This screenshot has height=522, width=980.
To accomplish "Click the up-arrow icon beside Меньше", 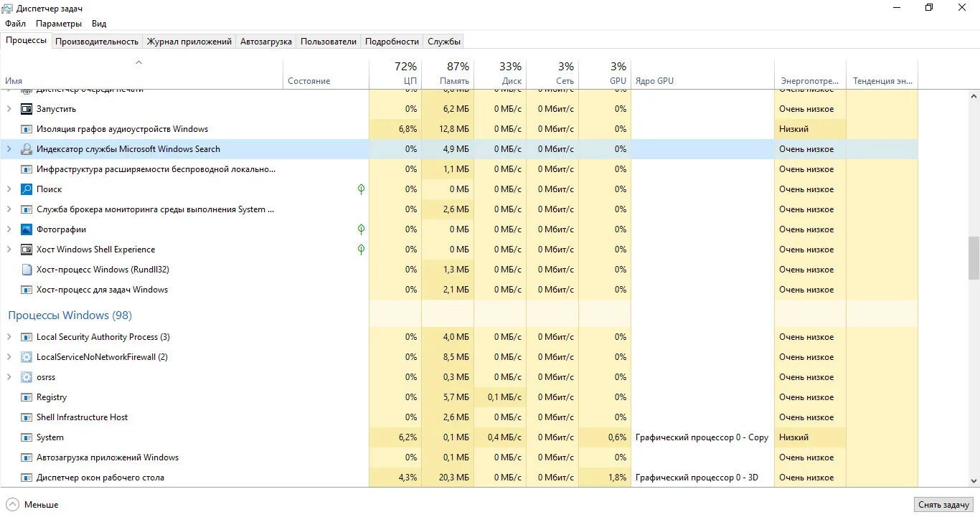I will point(12,504).
